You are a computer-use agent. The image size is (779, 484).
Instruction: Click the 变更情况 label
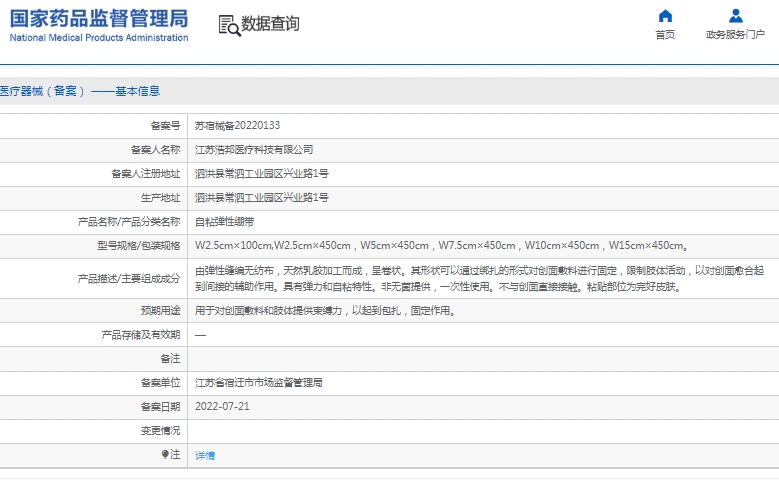160,430
